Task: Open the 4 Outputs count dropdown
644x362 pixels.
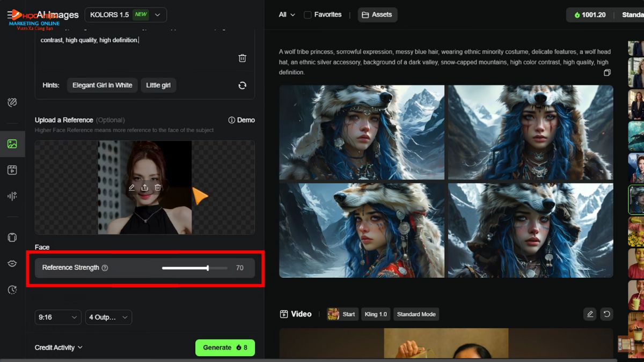Action: 108,317
